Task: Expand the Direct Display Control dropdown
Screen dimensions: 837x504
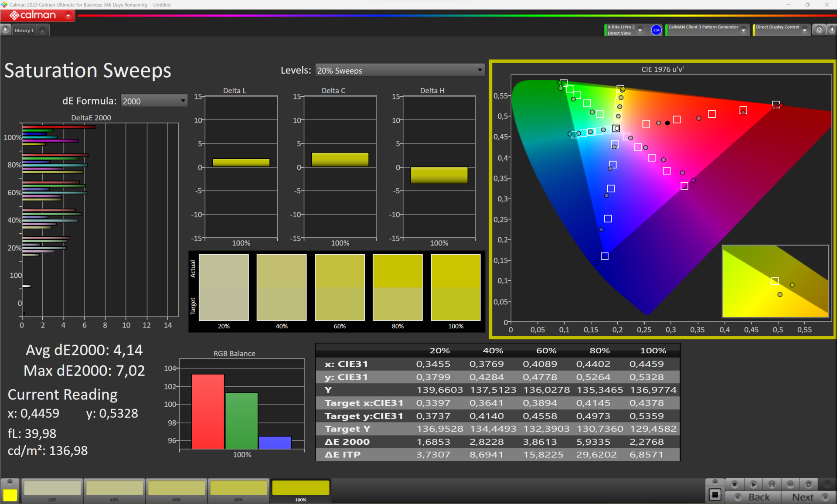Action: pos(804,30)
